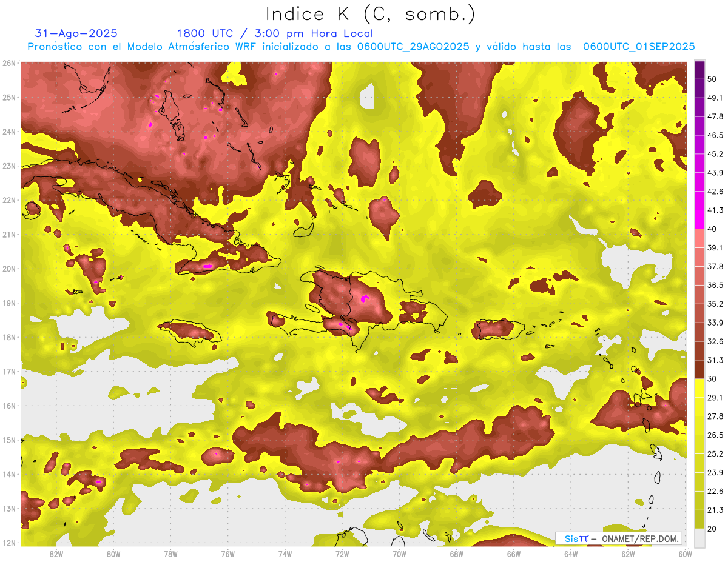Click the legend value 33.9
This screenshot has width=728, height=562.
(715, 323)
